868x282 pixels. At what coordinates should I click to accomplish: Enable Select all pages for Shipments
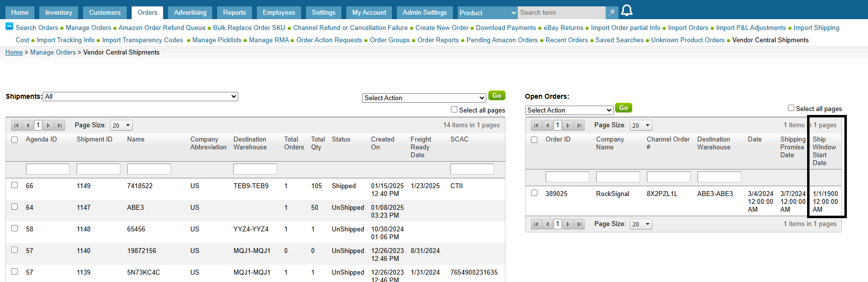tap(454, 110)
